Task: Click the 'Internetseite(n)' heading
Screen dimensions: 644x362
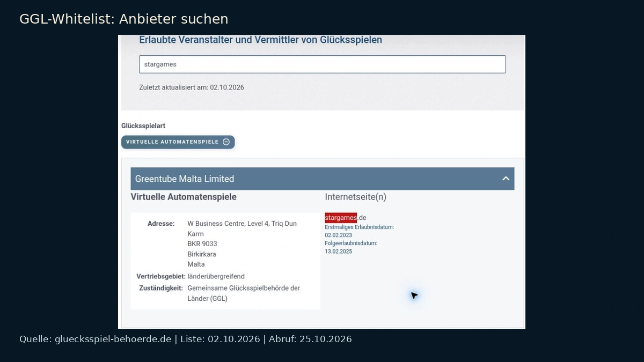Action: (355, 197)
